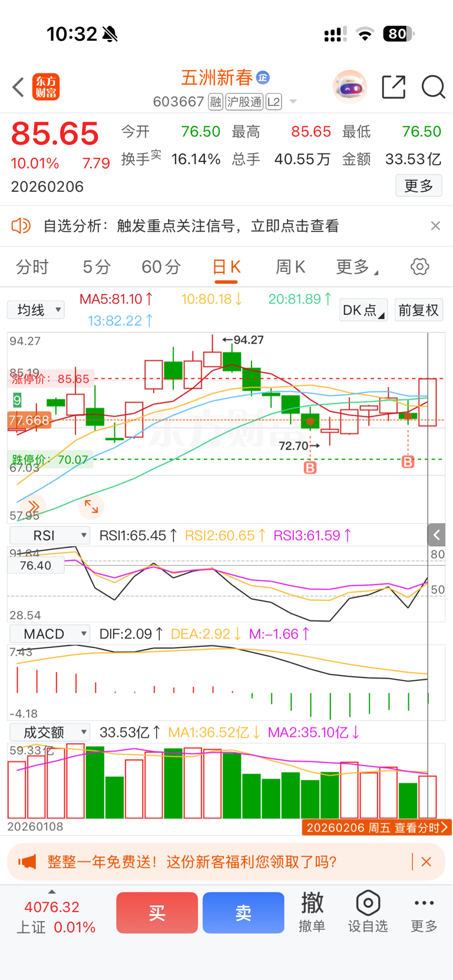Close the 自选分析 notice bar
Viewport: 453px width, 980px height.
[435, 225]
